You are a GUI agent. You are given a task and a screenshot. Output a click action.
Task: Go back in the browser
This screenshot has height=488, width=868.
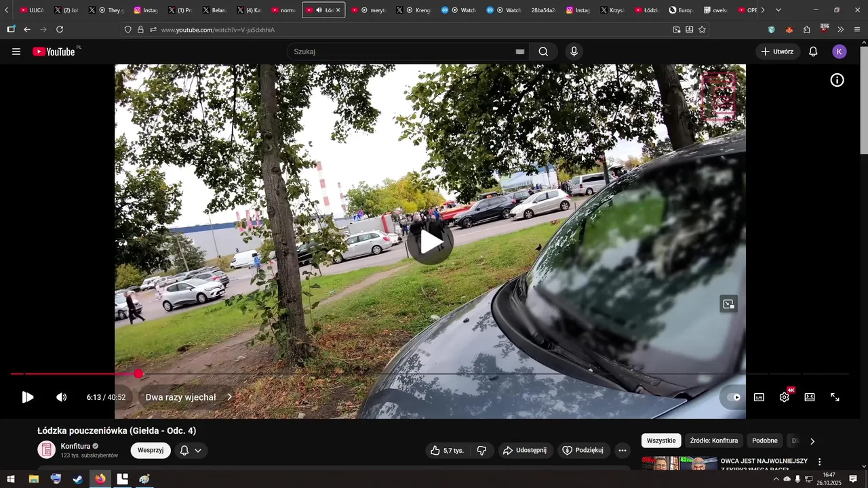(x=27, y=29)
